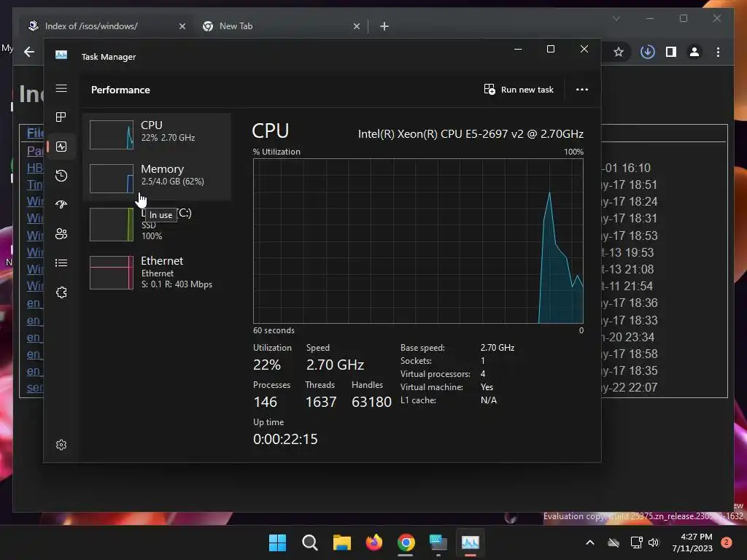Click the Utilization value 22%
Image resolution: width=747 pixels, height=560 pixels.
pos(267,365)
